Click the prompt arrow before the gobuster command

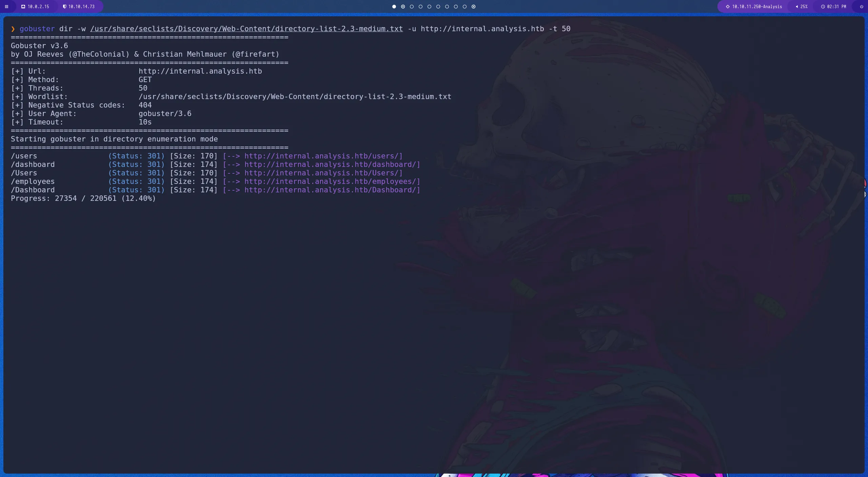point(13,28)
